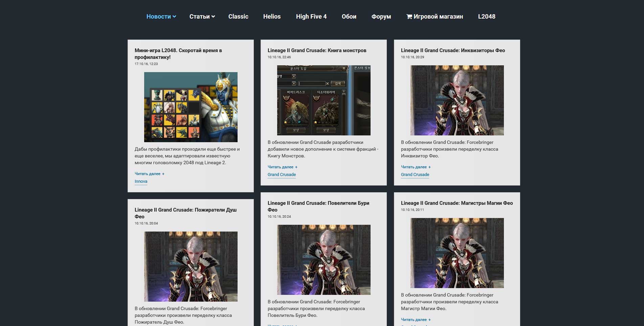This screenshot has width=644, height=326.
Task: Click the date 10.10.16, 20:04
Action: tap(146, 223)
